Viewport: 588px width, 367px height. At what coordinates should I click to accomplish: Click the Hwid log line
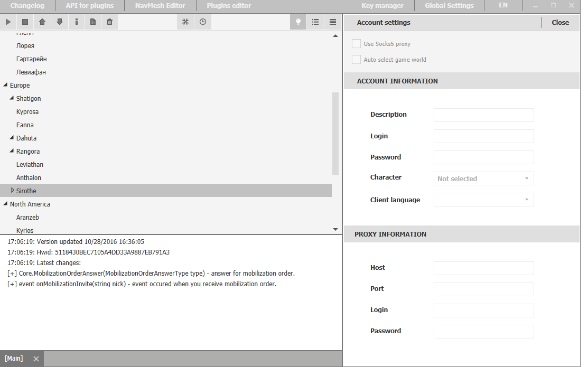click(89, 252)
